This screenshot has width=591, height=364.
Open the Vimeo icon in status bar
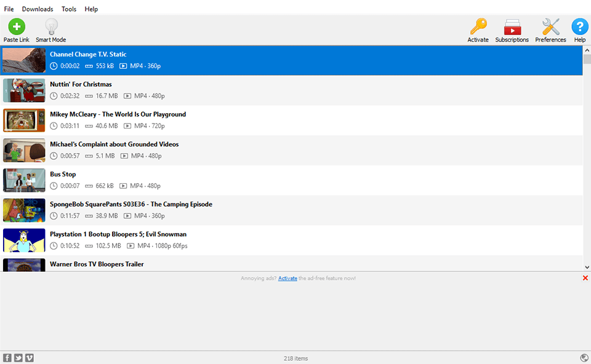[x=30, y=358]
